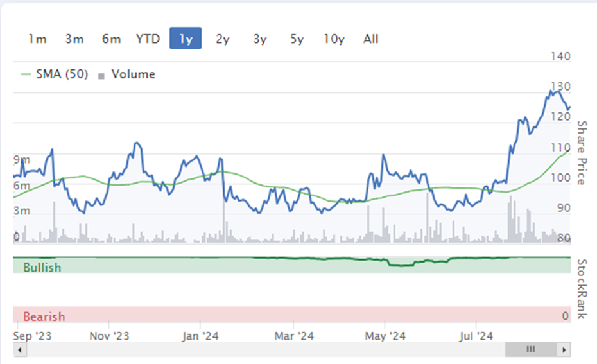Show All available price history

[x=371, y=39]
